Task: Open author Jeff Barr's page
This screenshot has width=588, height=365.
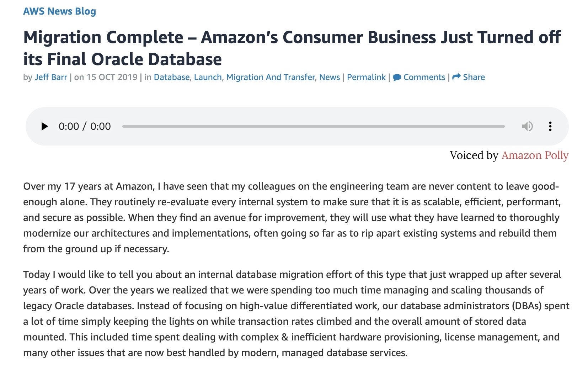Action: pos(51,77)
